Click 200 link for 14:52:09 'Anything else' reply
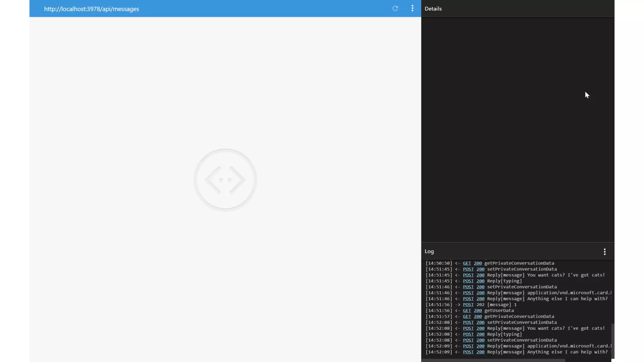 480,352
